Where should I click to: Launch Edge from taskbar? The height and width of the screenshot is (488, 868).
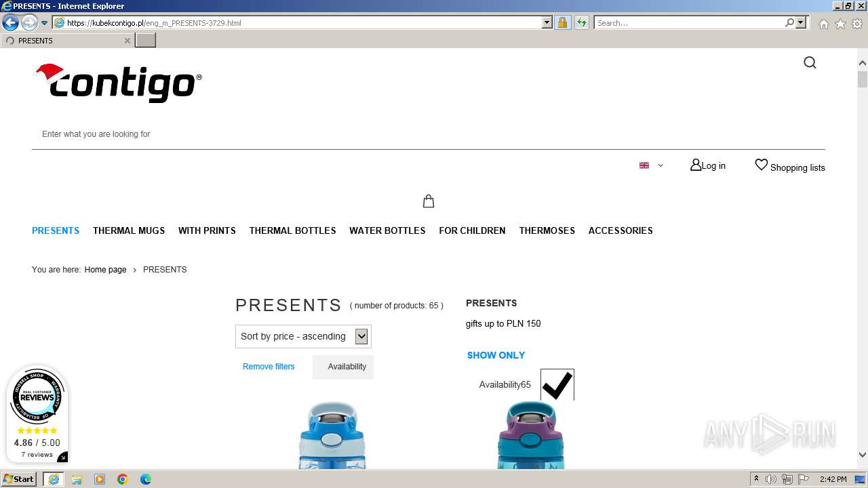tap(146, 479)
